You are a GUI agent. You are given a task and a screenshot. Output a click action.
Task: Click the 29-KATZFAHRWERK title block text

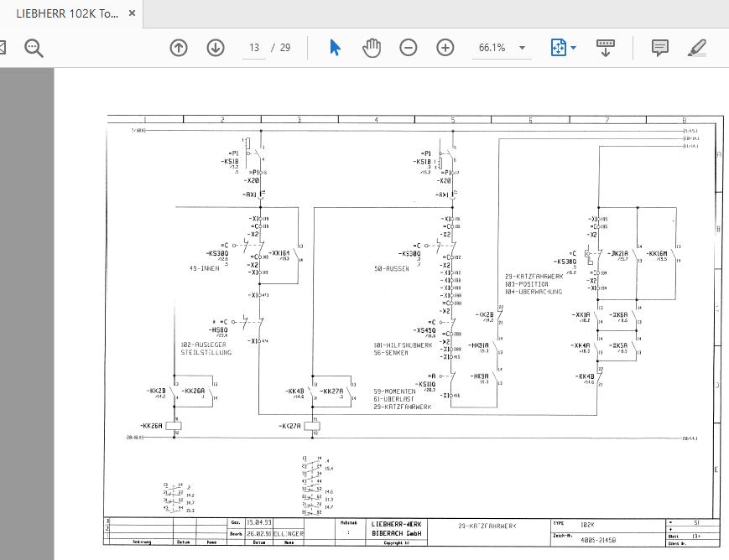(x=487, y=526)
